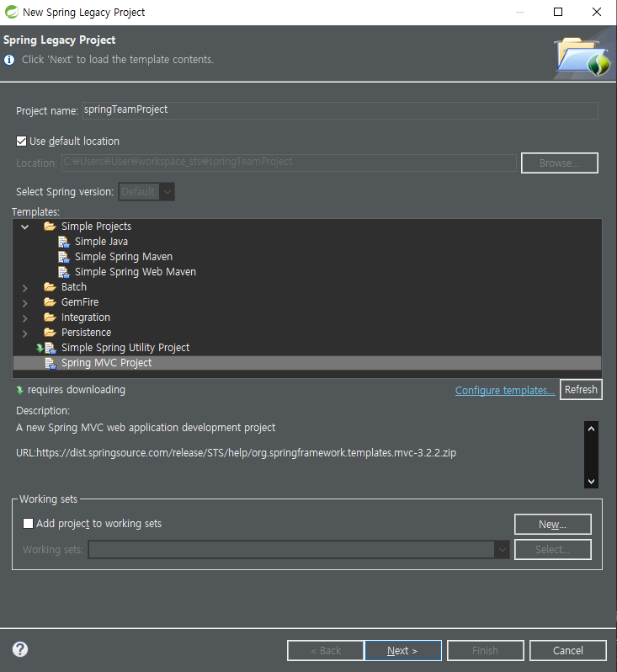The height and width of the screenshot is (672, 617).
Task: Select the Persistence tree row label
Action: pos(86,333)
